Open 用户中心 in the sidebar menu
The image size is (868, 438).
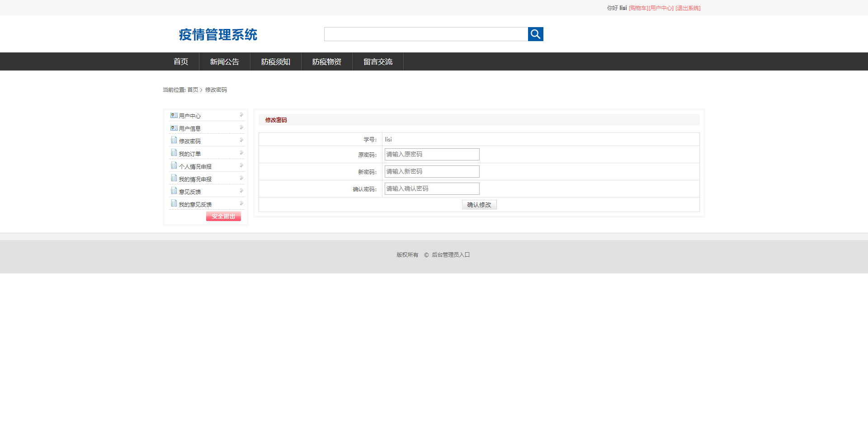[190, 116]
